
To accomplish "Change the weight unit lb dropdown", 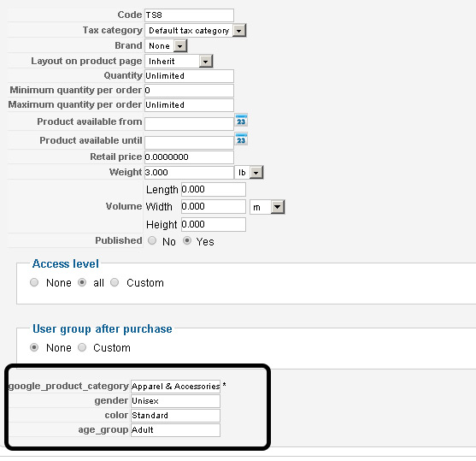I will [249, 172].
